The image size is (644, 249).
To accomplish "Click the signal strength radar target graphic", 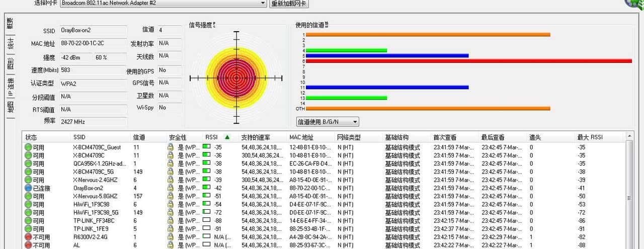I will coord(236,77).
